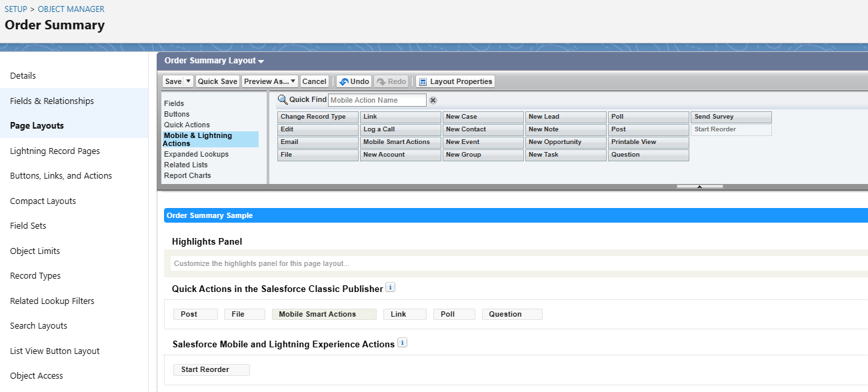Open the Order Summary Layout dropdown

point(214,61)
